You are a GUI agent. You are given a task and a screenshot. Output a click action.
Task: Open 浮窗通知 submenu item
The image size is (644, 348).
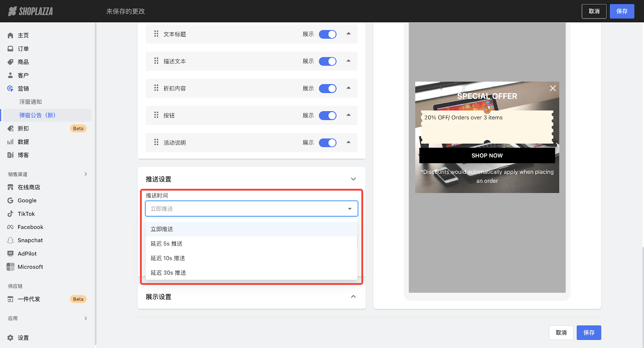[31, 102]
